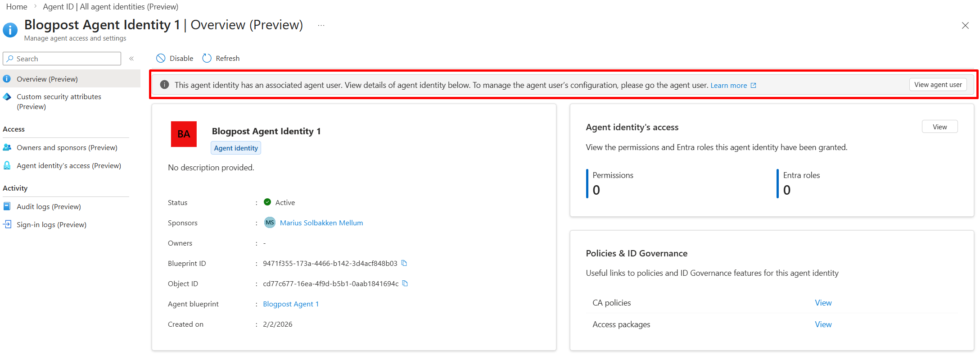The height and width of the screenshot is (356, 980).
Task: Click the Disable icon in the toolbar
Action: pos(161,58)
